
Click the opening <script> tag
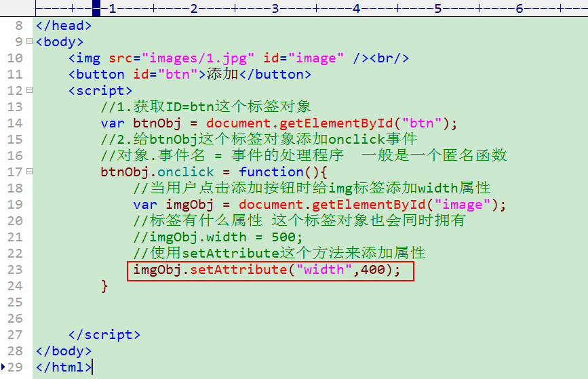[100, 91]
